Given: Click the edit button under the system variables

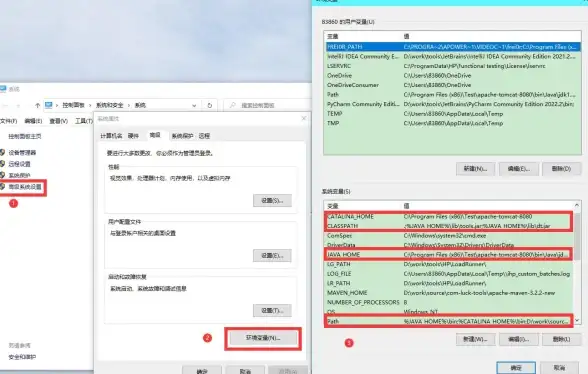Looking at the screenshot, I should click(x=519, y=339).
